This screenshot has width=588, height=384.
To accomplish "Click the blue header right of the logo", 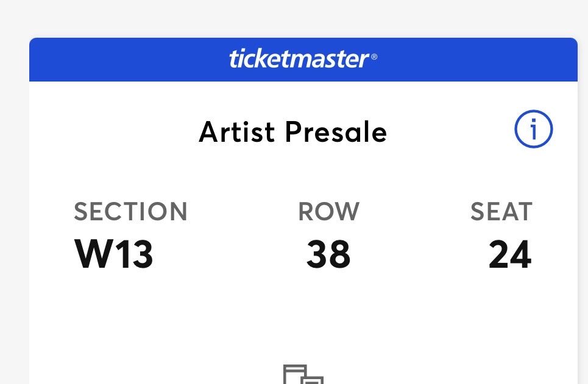I will (475, 59).
